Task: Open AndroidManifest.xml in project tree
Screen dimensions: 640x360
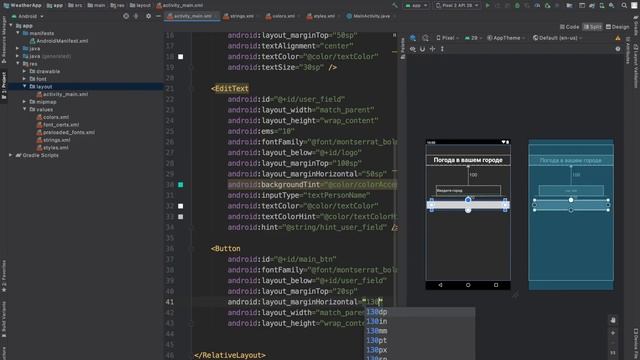Action: 59,41
